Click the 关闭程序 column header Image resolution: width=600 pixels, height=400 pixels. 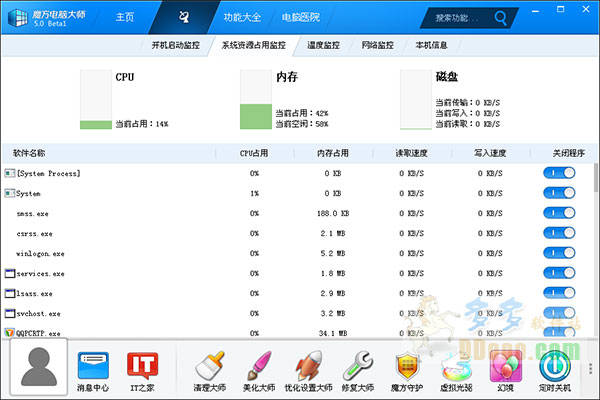[569, 153]
